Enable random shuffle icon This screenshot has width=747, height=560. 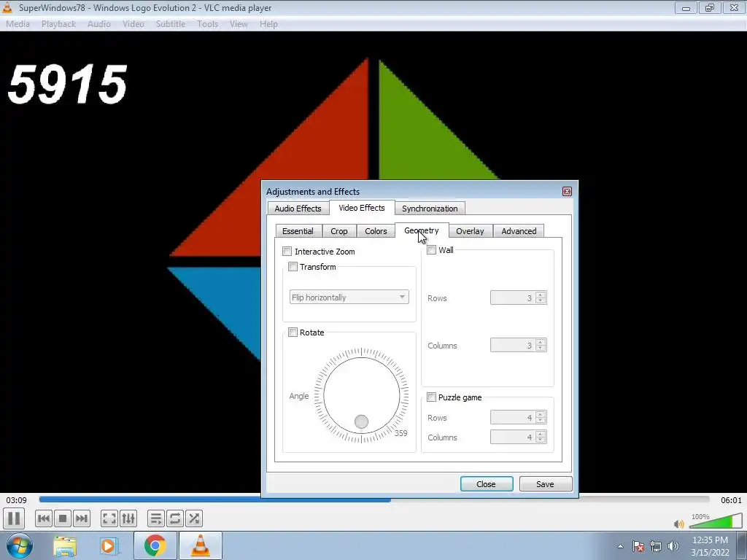(x=194, y=518)
